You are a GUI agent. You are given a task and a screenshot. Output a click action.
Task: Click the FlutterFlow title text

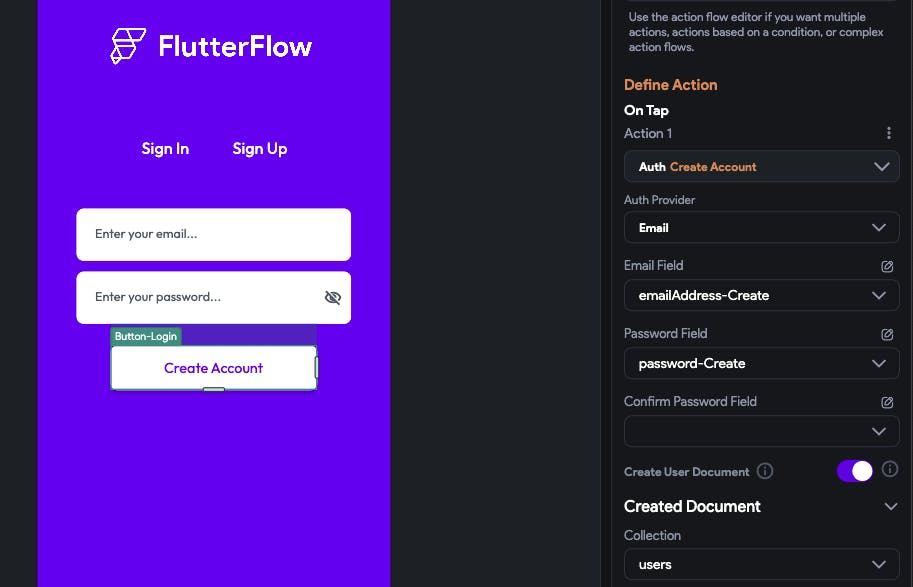[235, 47]
